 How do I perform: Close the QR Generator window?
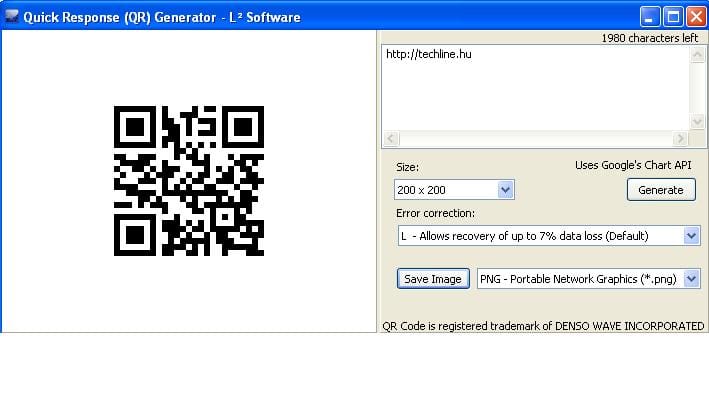[x=696, y=17]
